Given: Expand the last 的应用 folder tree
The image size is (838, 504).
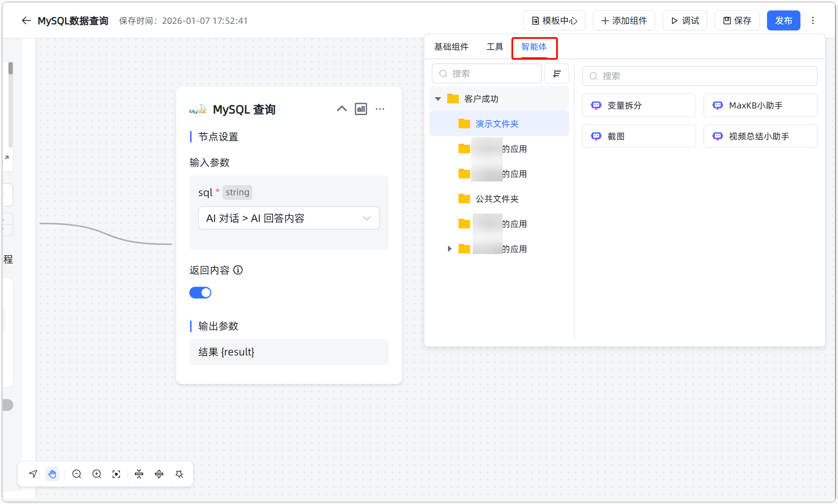Looking at the screenshot, I should 449,249.
